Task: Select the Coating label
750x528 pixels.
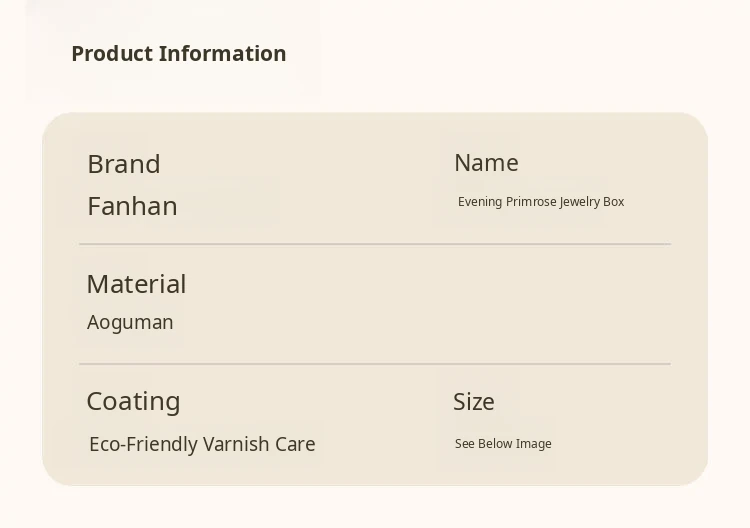Action: pos(133,401)
